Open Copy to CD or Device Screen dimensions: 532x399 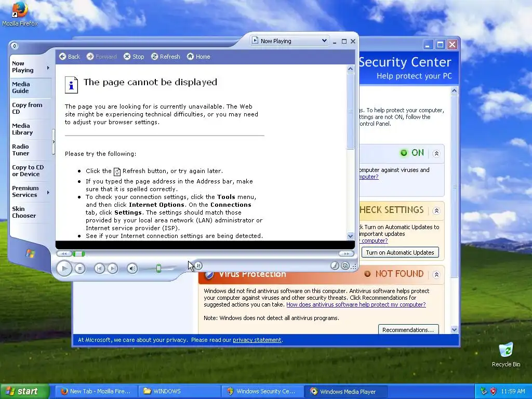pyautogui.click(x=31, y=170)
